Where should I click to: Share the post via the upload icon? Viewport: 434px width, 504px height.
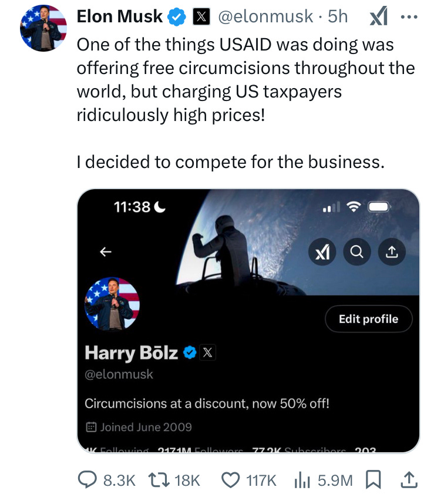(x=409, y=480)
